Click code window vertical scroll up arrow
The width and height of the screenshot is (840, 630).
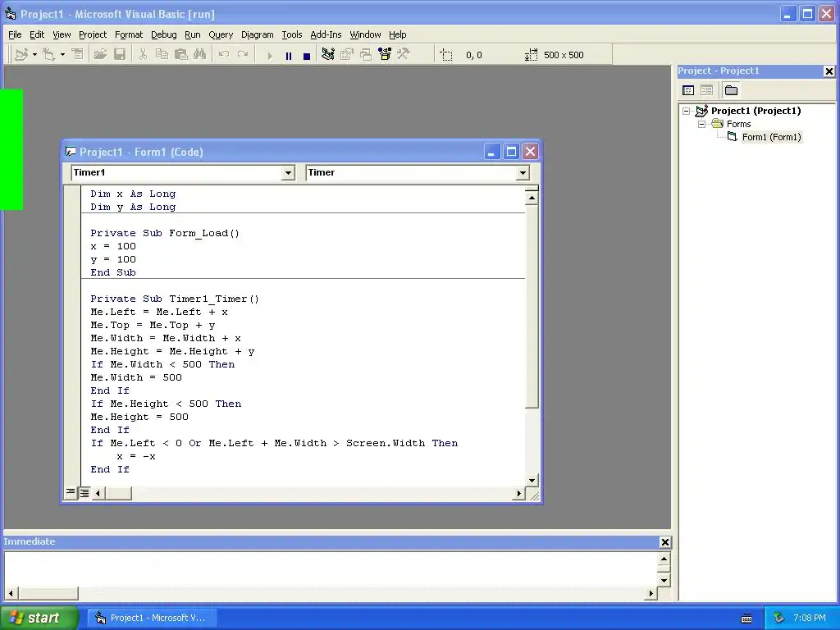pyautogui.click(x=532, y=199)
